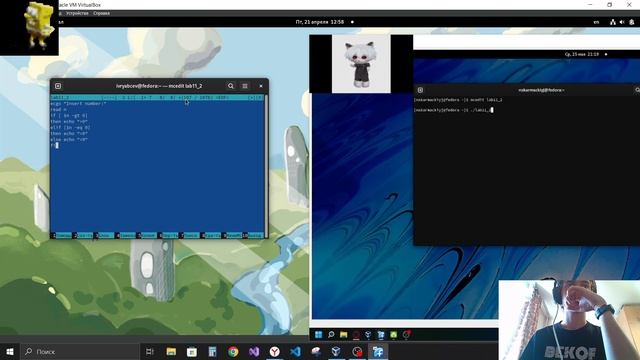The height and width of the screenshot is (360, 640).
Task: Click F10 Quit in mcedit function bar
Action: pyautogui.click(x=253, y=236)
